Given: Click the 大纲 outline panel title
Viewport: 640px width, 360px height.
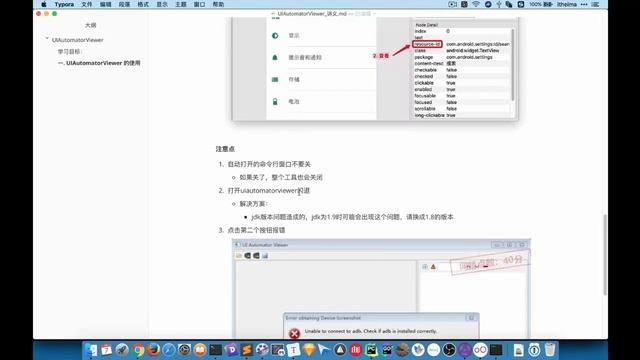Looking at the screenshot, I should point(91,25).
